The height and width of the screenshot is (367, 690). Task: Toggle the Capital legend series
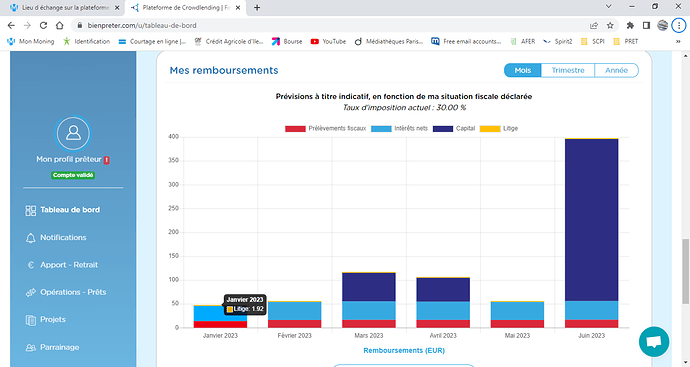(454, 128)
